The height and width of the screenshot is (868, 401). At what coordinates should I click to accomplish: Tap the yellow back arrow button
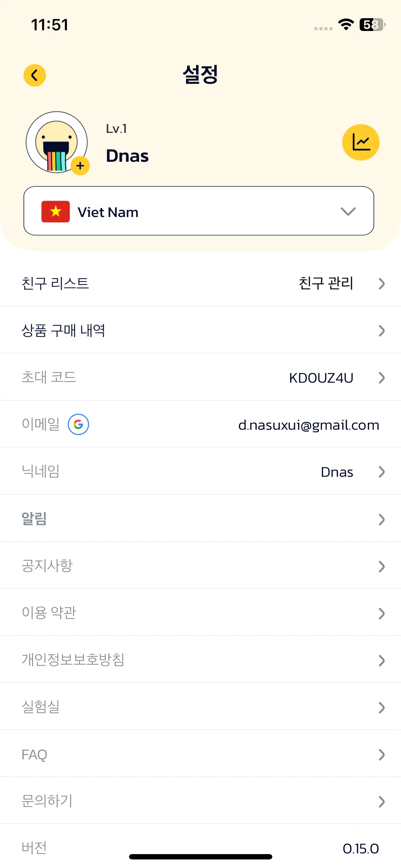click(35, 75)
